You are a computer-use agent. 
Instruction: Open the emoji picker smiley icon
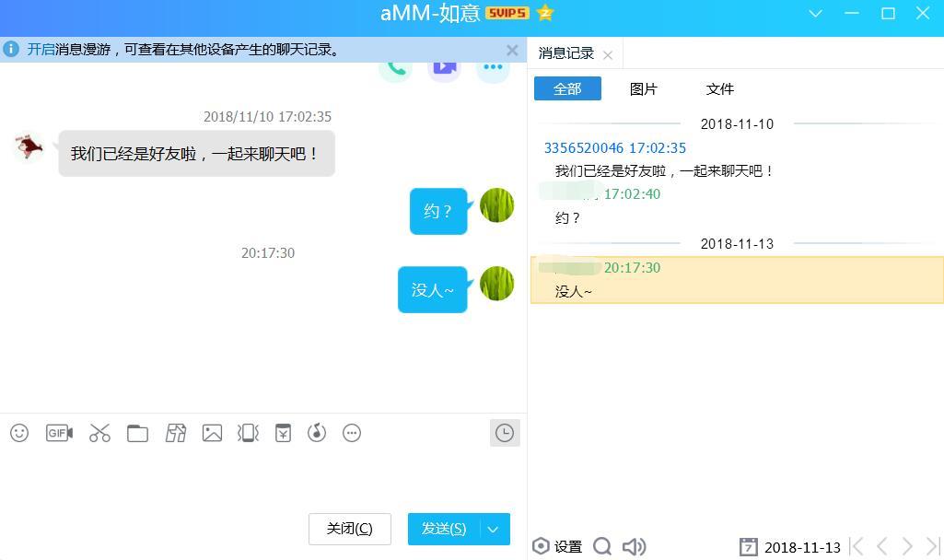(19, 433)
